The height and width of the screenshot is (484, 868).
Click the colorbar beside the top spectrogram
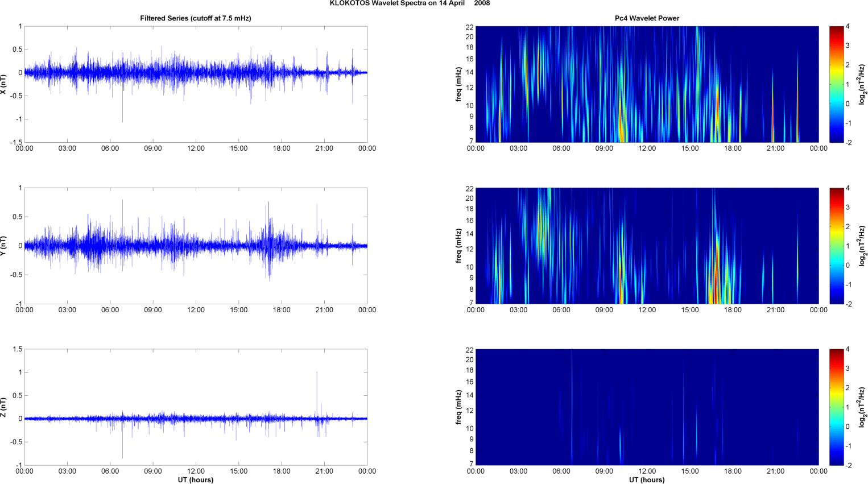tap(836, 84)
